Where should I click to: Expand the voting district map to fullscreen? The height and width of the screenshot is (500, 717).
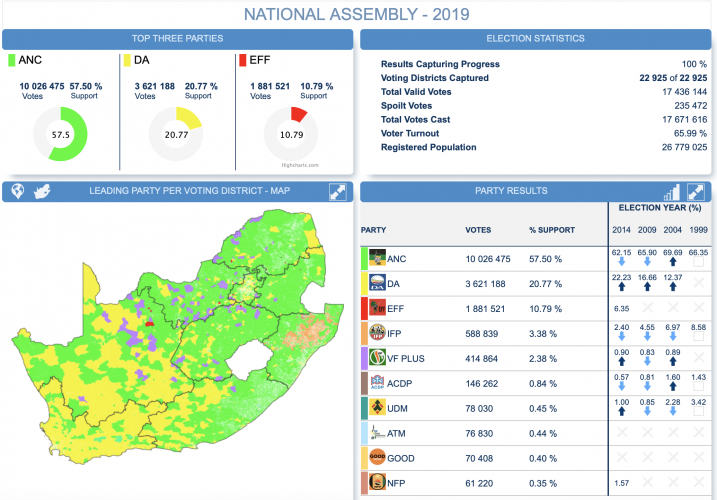337,192
